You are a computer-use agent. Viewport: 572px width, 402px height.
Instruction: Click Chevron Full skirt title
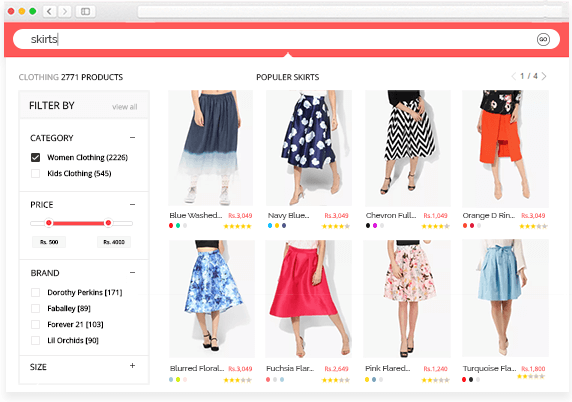click(x=391, y=215)
